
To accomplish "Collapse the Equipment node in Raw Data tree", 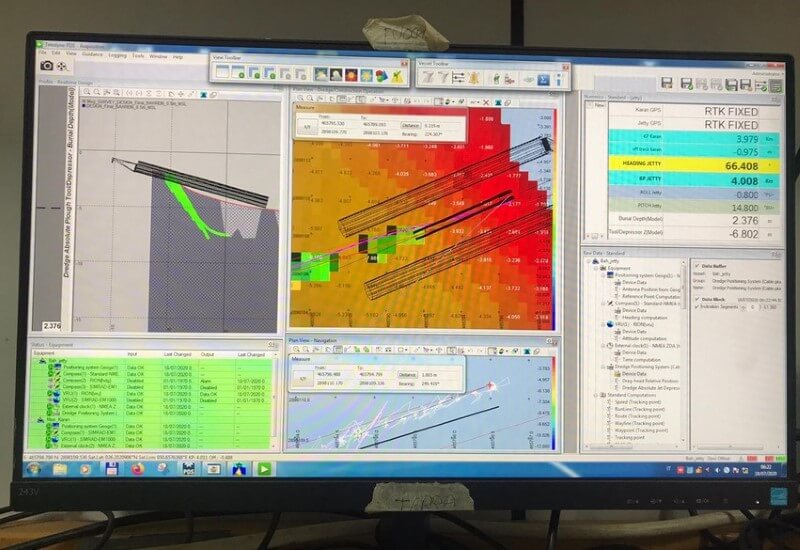I will point(596,268).
